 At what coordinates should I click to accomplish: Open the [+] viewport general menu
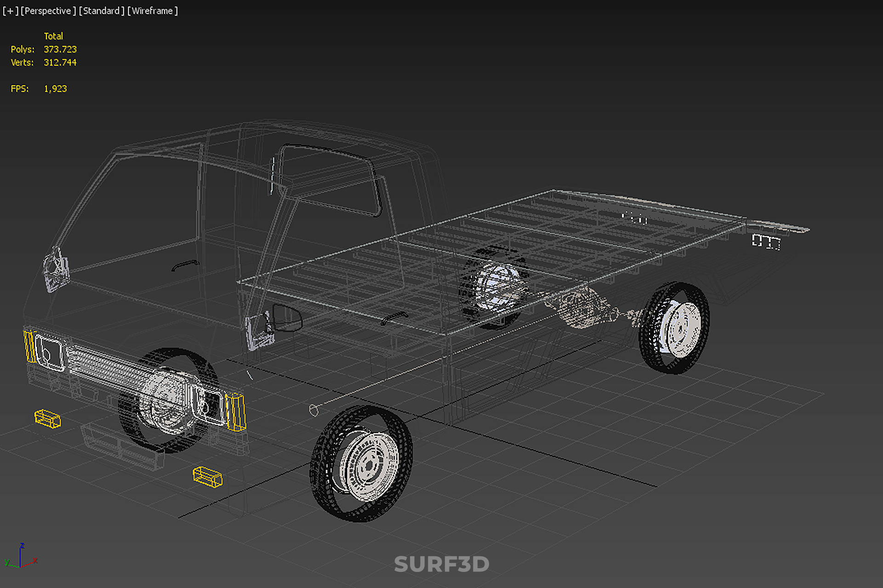[10, 11]
